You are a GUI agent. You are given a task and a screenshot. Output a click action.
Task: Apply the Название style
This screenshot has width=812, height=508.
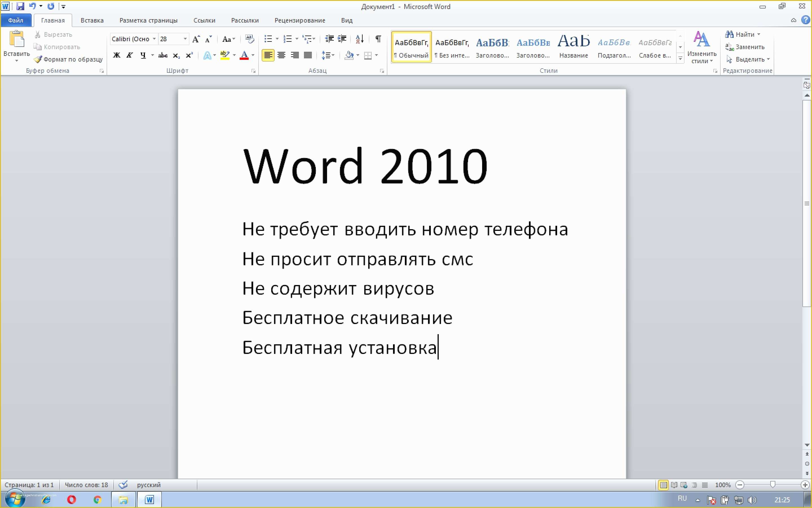click(573, 47)
